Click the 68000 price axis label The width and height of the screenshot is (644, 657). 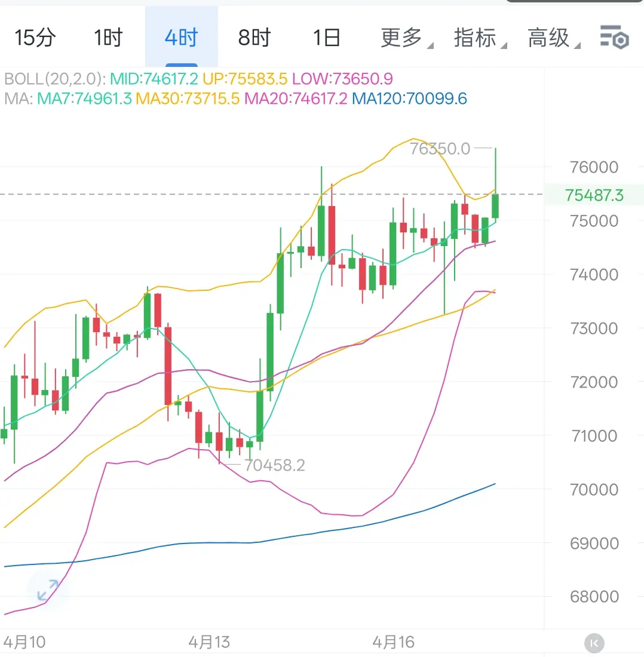(594, 597)
